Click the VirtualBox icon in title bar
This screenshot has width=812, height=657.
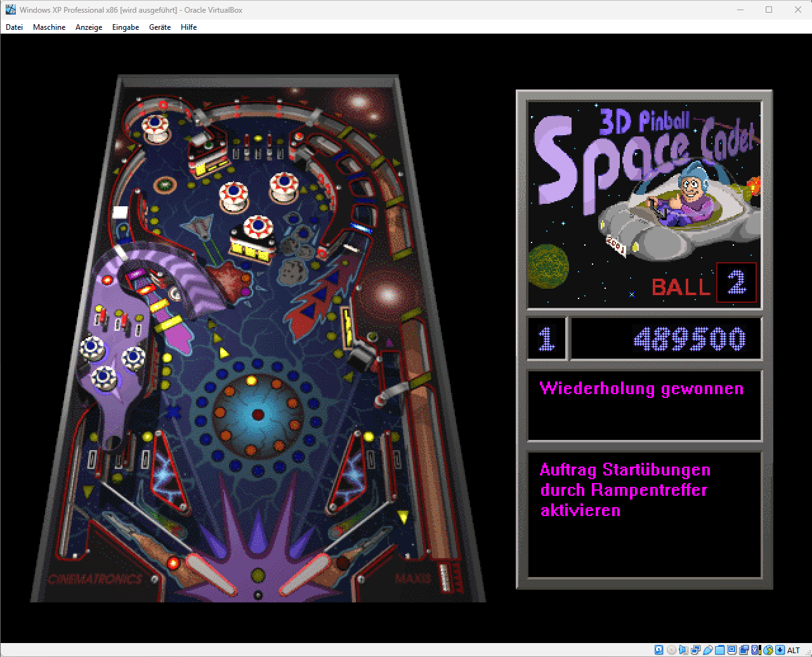coord(11,10)
